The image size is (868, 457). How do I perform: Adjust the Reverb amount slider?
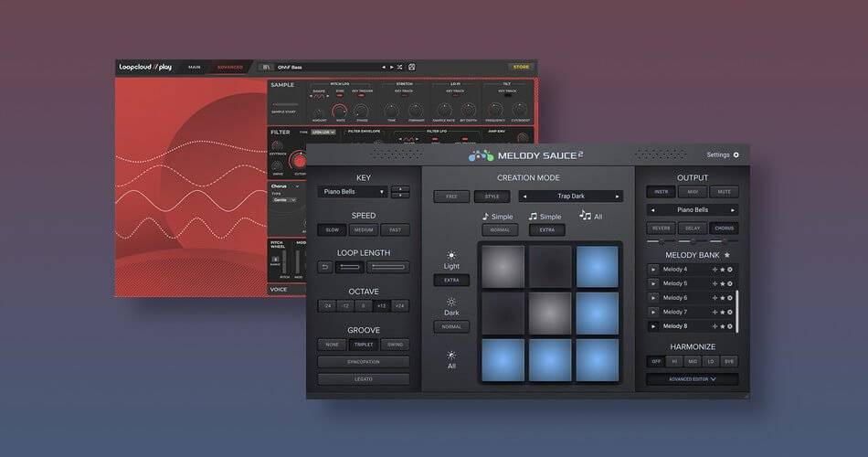661,241
